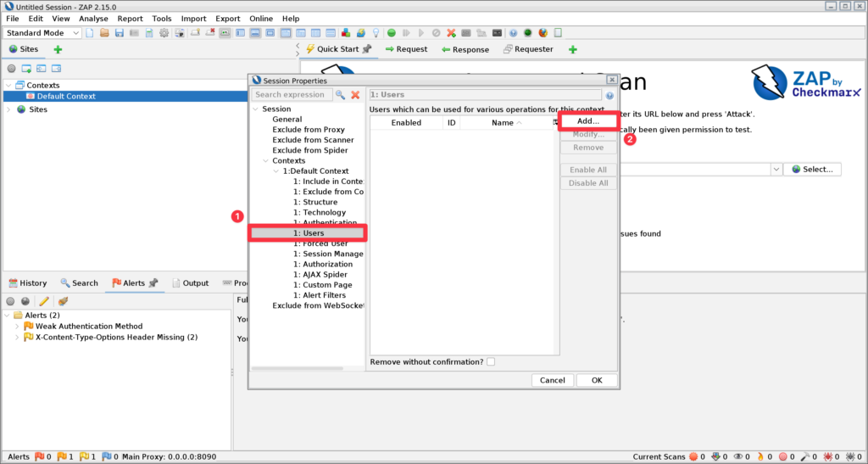Click the broom icon in Alerts panel

[x=63, y=301]
